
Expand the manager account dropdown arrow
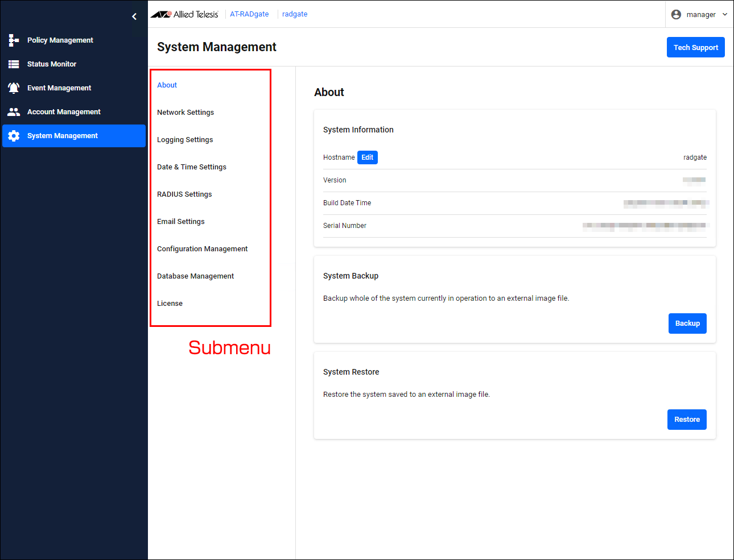click(725, 14)
